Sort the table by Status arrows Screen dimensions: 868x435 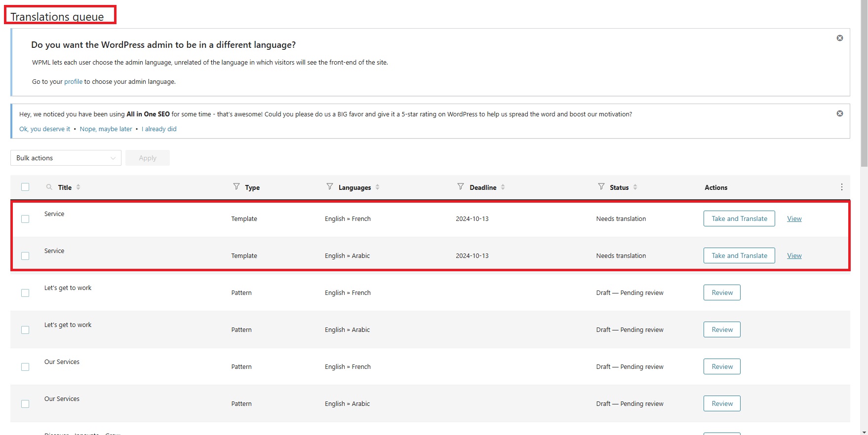click(635, 187)
